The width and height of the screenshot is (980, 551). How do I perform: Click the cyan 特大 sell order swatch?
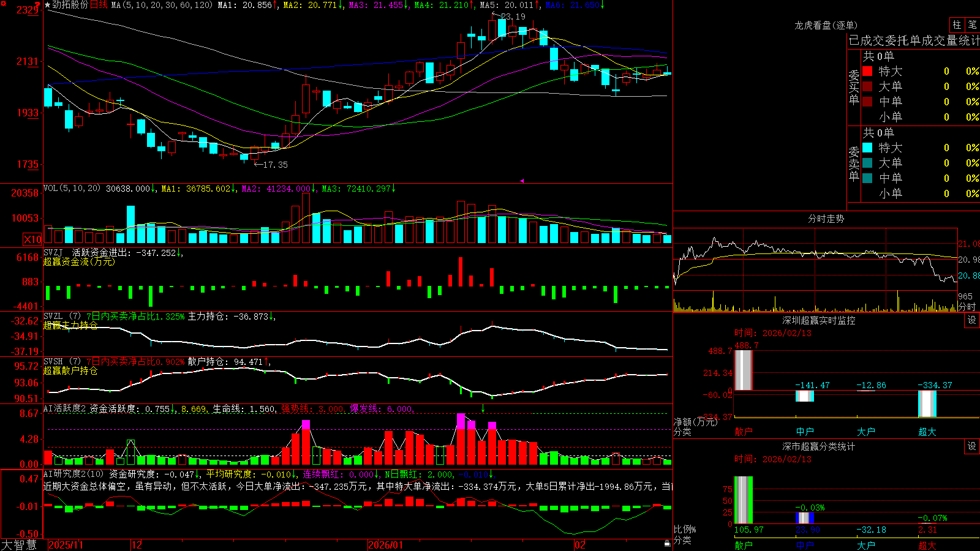(867, 148)
